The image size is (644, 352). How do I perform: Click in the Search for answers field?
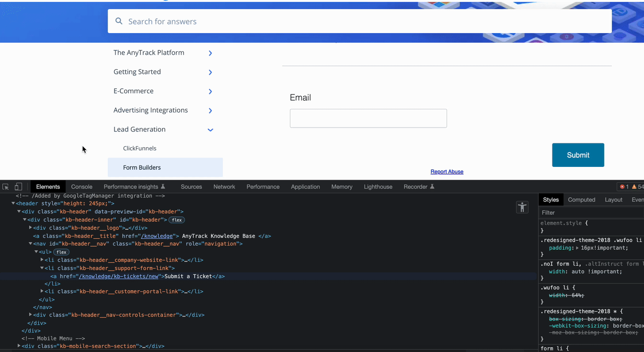360,21
